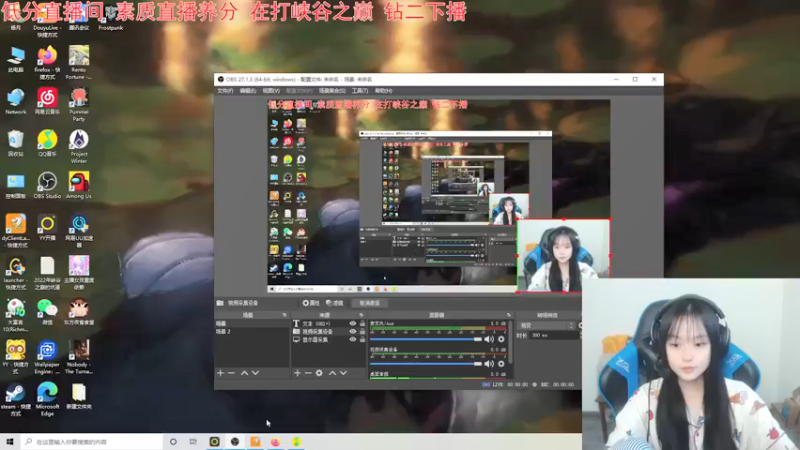The width and height of the screenshot is (800, 450).
Task: Click the 取消激活 deactivate button
Action: (x=369, y=303)
